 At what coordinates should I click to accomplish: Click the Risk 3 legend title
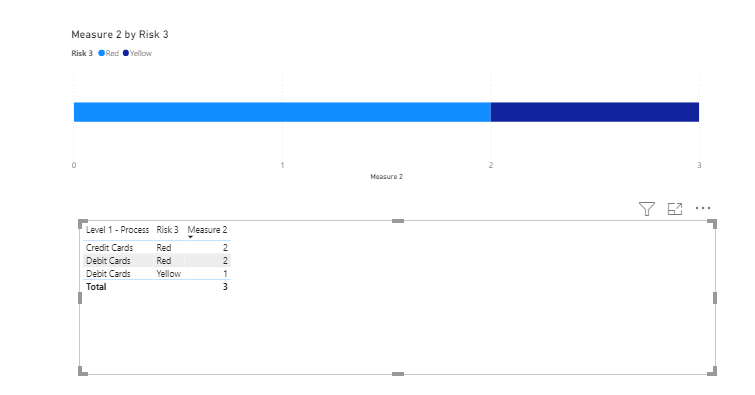(82, 53)
